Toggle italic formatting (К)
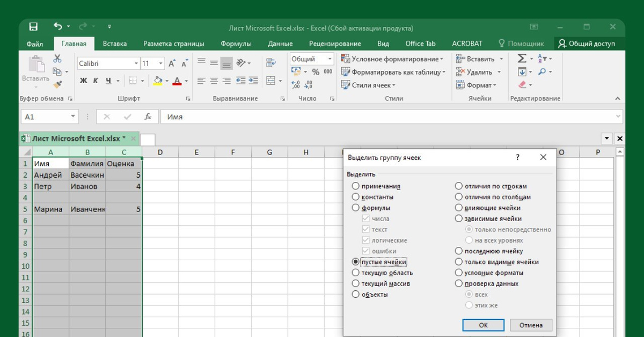The height and width of the screenshot is (337, 644). pyautogui.click(x=96, y=81)
